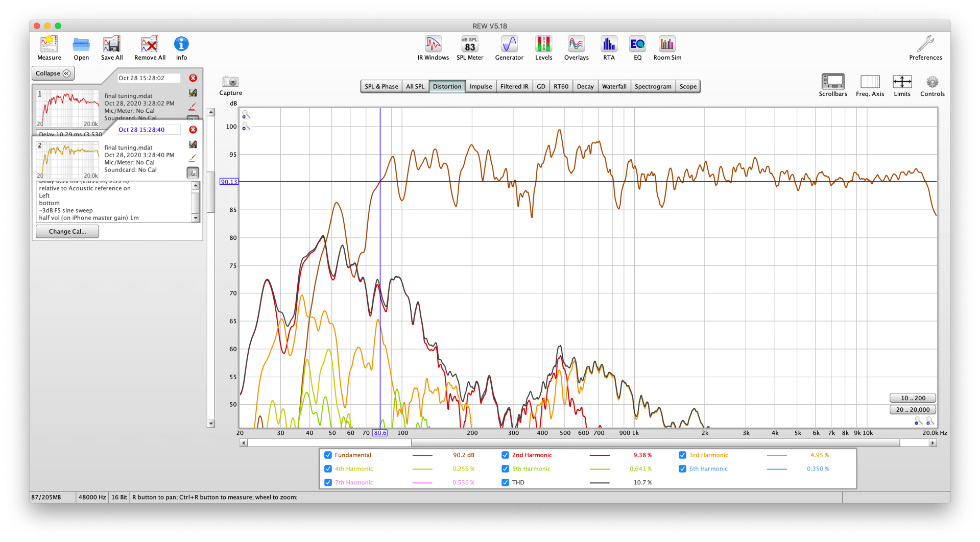The width and height of the screenshot is (980, 542).
Task: Open the RTA analyzer
Action: coord(609,45)
